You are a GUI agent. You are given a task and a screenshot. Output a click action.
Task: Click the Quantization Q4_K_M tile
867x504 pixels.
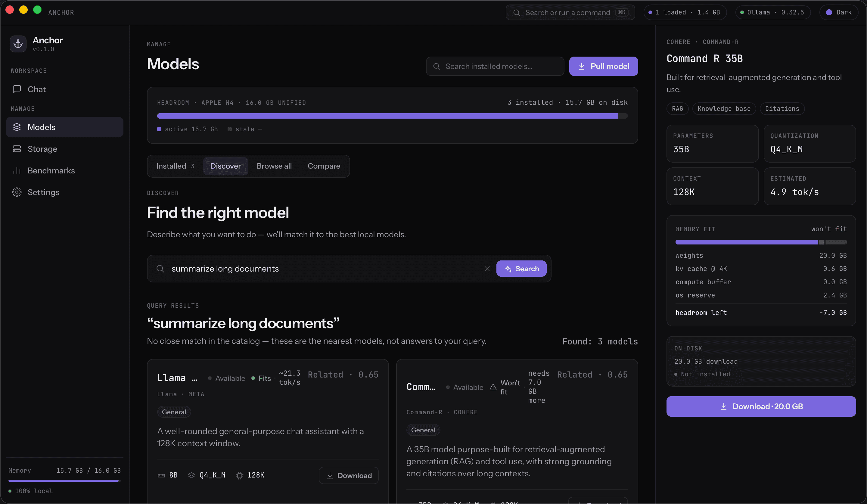pyautogui.click(x=810, y=143)
